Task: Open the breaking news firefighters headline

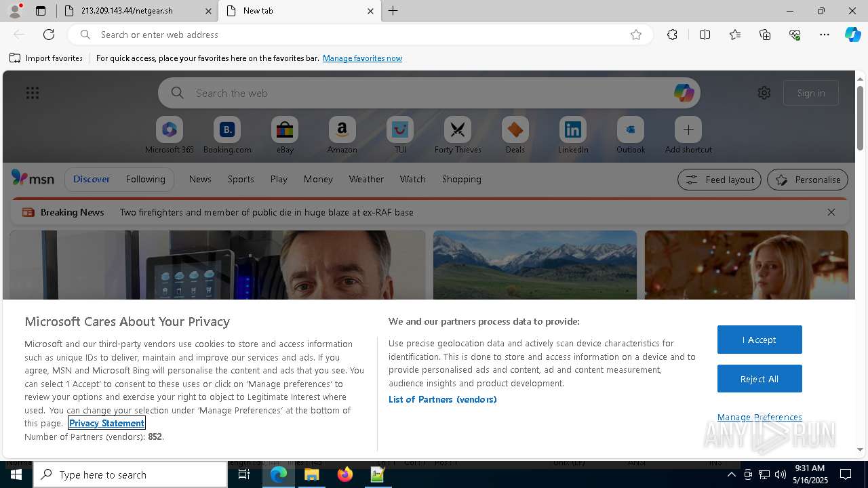Action: coord(267,212)
